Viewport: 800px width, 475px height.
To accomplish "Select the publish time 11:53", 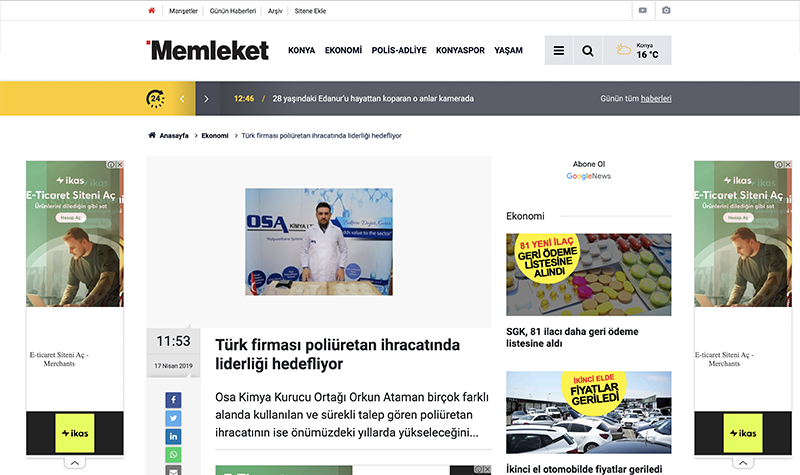I will click(173, 341).
